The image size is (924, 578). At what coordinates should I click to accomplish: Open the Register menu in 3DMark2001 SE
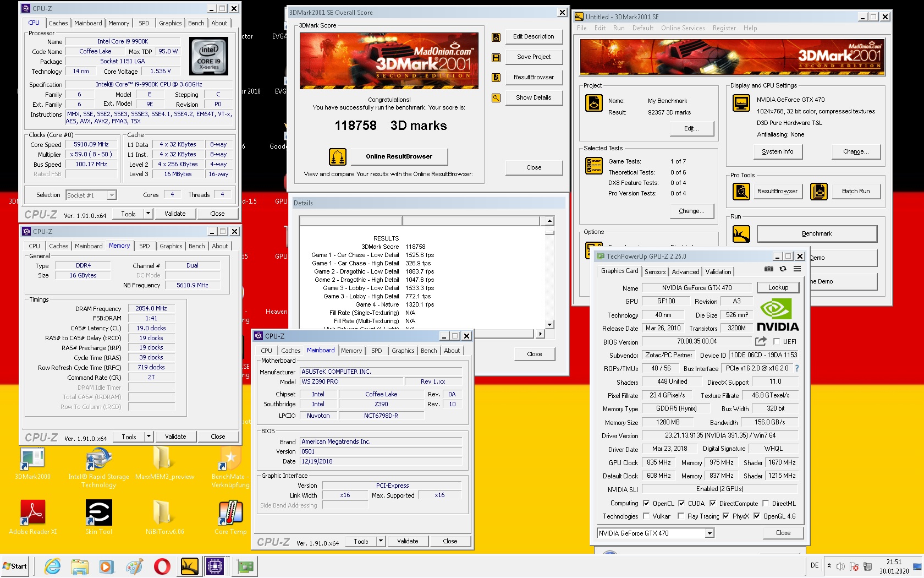point(724,28)
